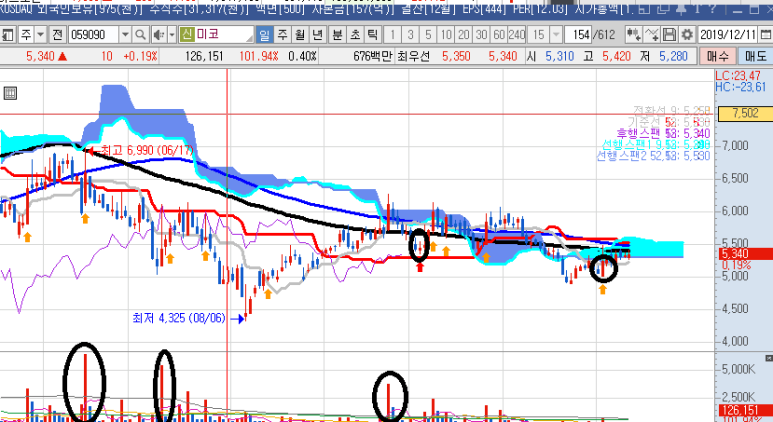The width and height of the screenshot is (773, 422).
Task: Toggle the left side panel icon
Action: click(7, 35)
